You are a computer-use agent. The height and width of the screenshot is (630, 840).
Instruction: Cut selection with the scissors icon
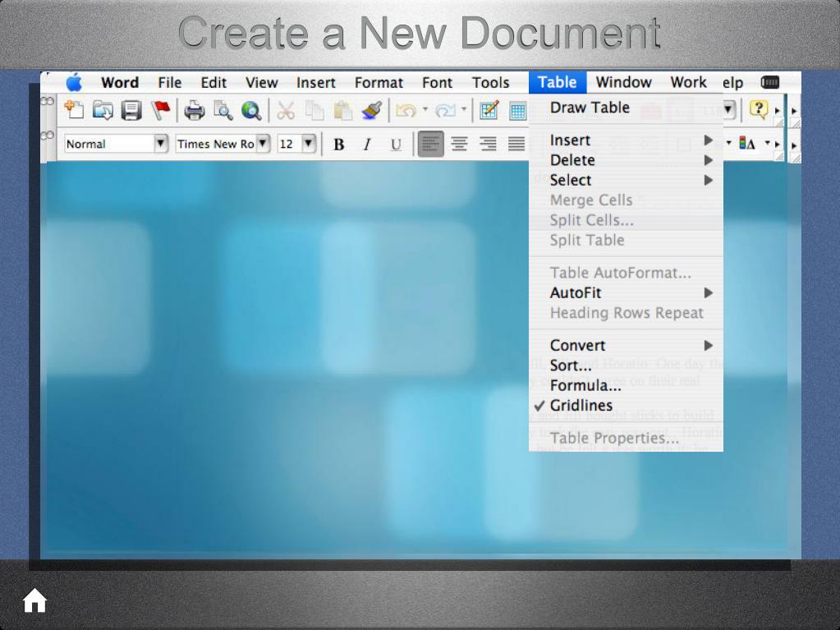click(286, 110)
